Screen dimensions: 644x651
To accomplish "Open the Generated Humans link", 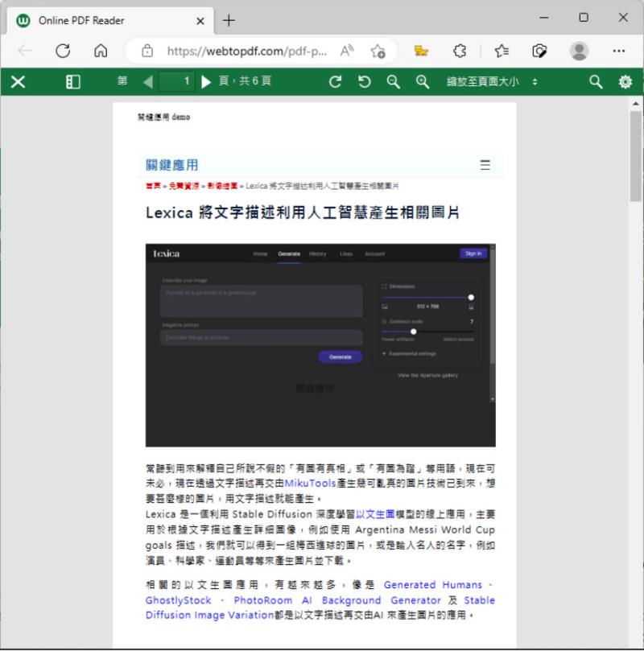I will pos(432,584).
